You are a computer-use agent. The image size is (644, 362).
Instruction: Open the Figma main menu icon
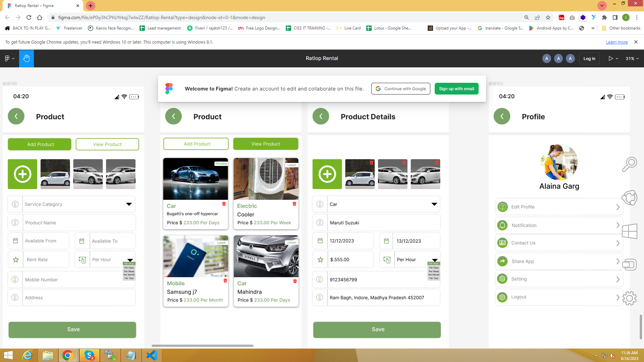coord(7,58)
